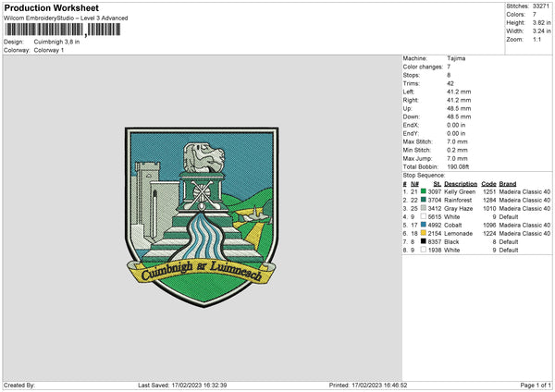Viewport: 555px width, 392px height.
Task: Click the barcode under the worksheet title
Action: [62, 30]
